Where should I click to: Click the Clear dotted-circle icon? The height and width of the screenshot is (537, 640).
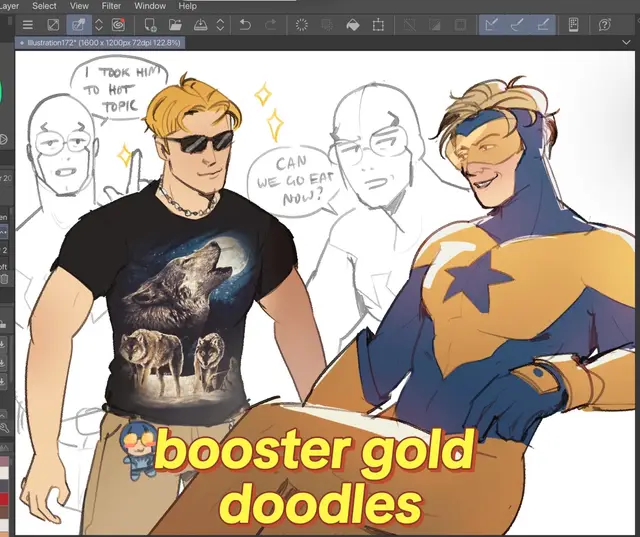302,25
